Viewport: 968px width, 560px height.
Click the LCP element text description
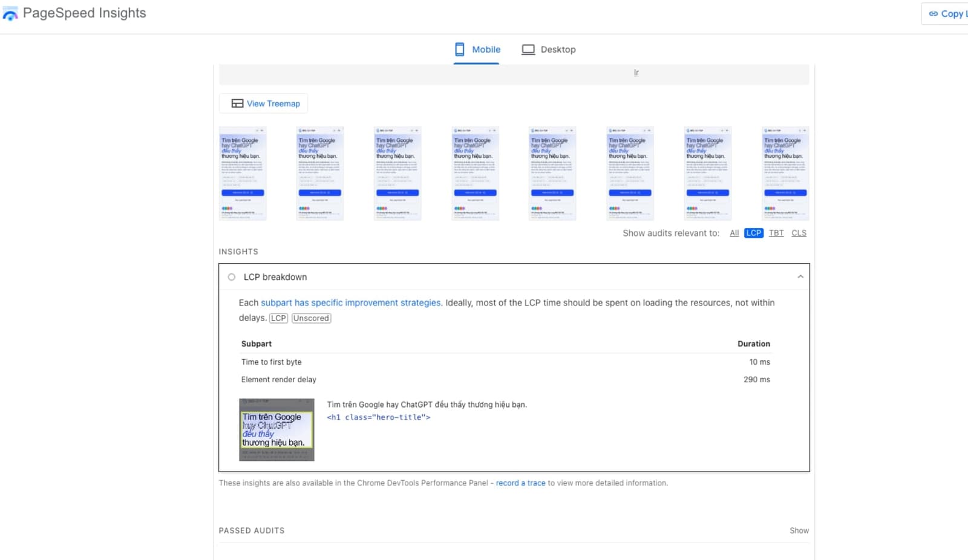[x=427, y=405]
